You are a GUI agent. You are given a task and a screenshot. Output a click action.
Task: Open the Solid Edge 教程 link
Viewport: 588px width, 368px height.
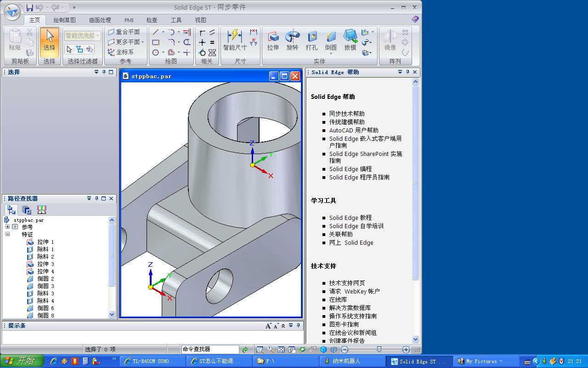[351, 218]
